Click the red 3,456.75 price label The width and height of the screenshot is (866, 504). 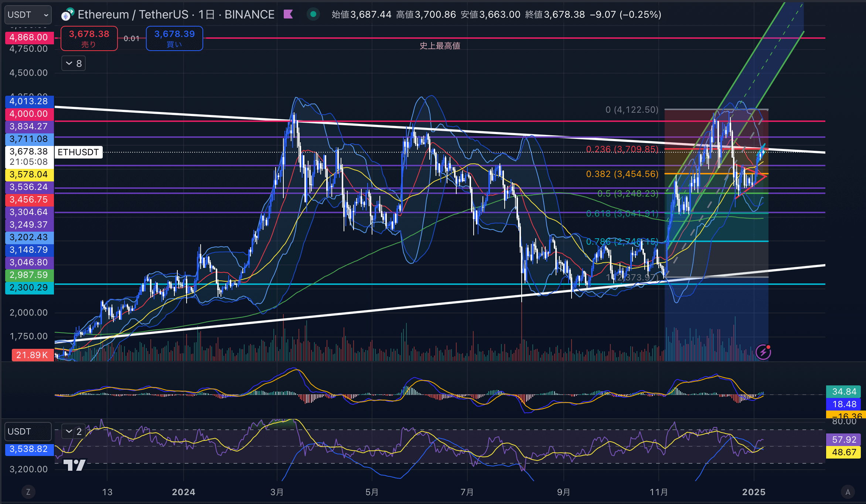[29, 200]
